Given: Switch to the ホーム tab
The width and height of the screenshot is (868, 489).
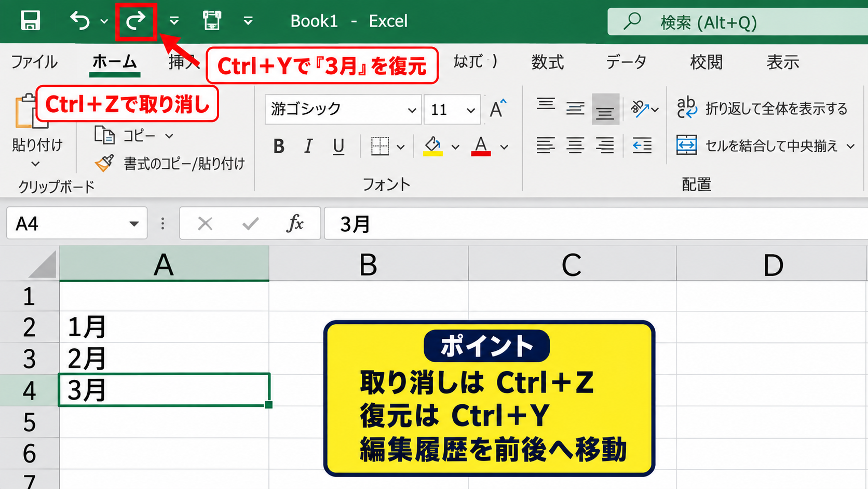Looking at the screenshot, I should 114,62.
